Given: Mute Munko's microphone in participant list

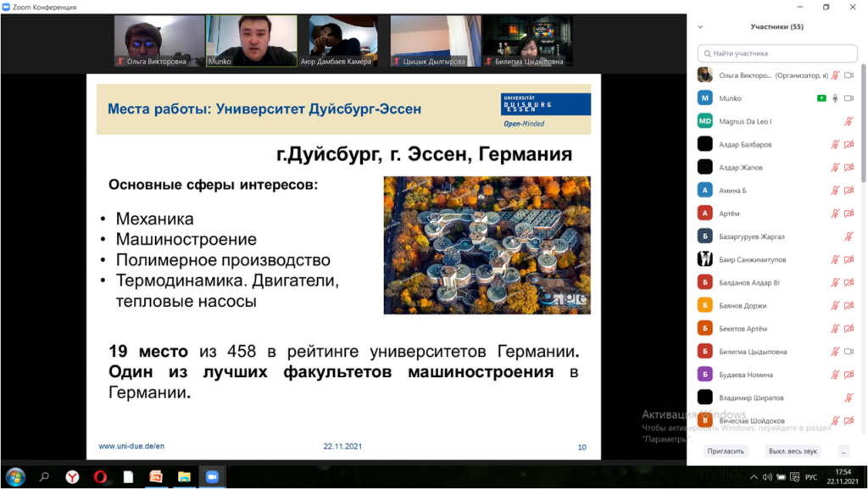Looking at the screenshot, I should pyautogui.click(x=835, y=98).
